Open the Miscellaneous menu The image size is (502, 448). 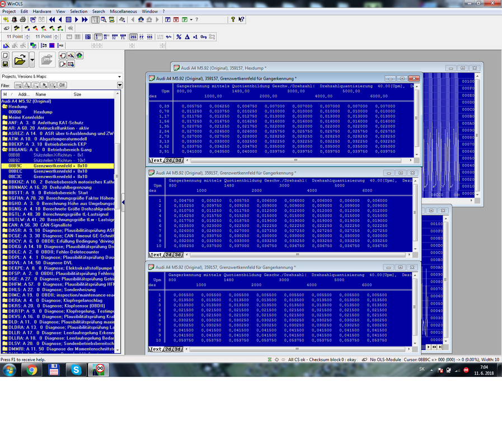[123, 11]
